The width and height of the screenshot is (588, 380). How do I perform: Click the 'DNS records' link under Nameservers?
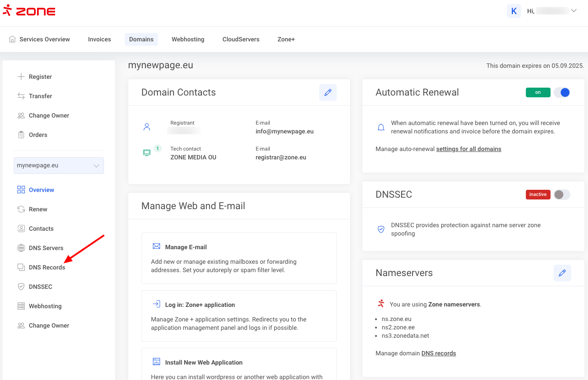(439, 353)
